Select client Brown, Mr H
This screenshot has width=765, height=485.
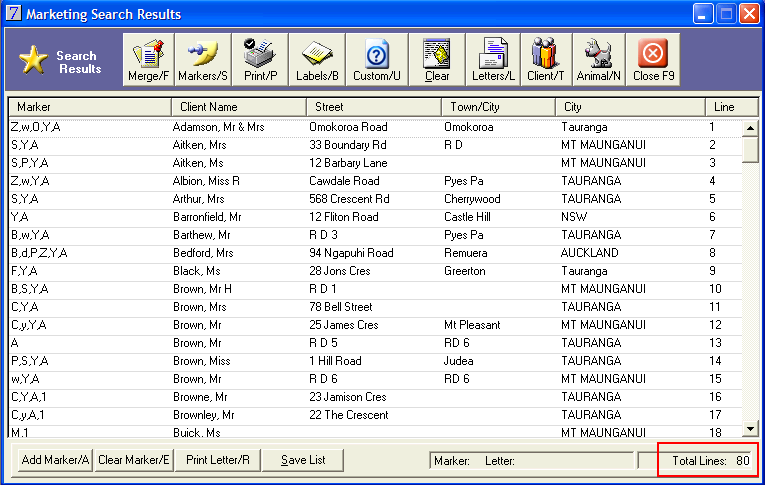(202, 289)
